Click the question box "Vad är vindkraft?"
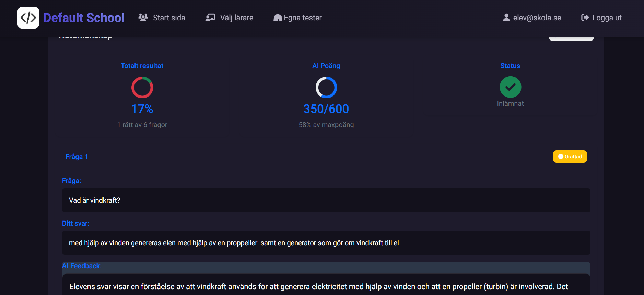644x295 pixels. (326, 200)
